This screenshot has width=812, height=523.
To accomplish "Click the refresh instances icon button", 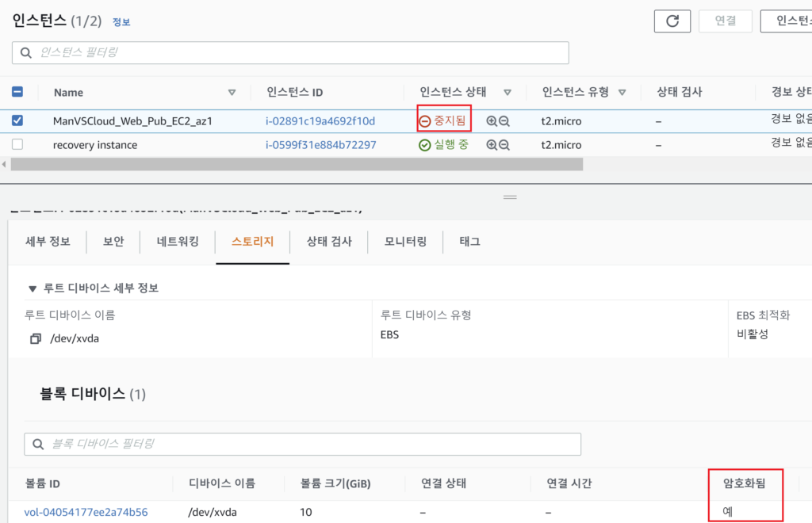I will point(672,21).
